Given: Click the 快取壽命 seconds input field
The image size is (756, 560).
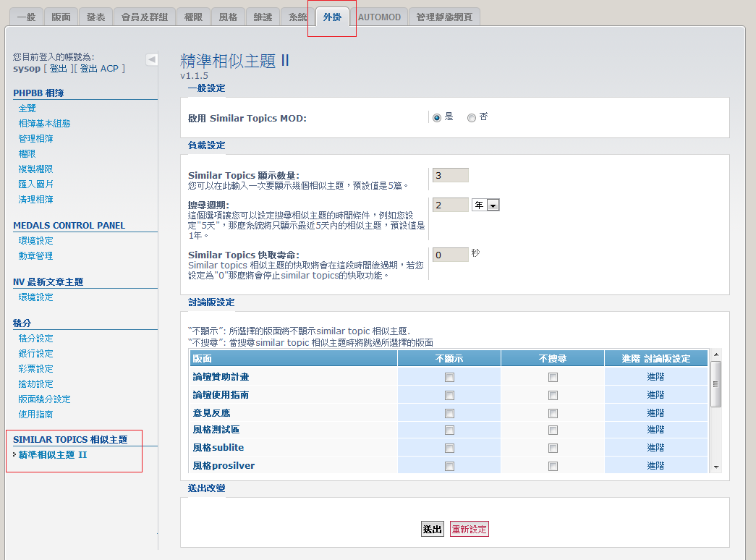Looking at the screenshot, I should pyautogui.click(x=450, y=255).
